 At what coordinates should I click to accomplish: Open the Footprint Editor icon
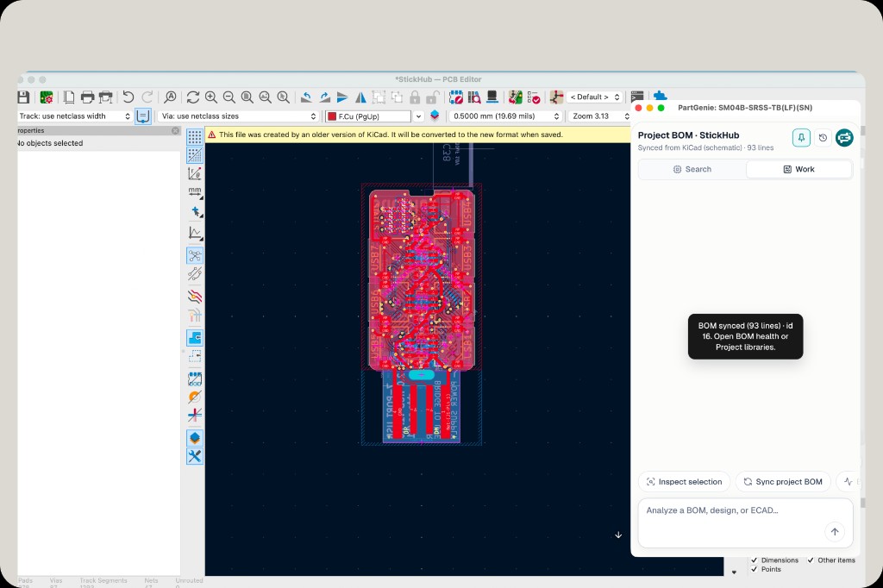coord(456,97)
